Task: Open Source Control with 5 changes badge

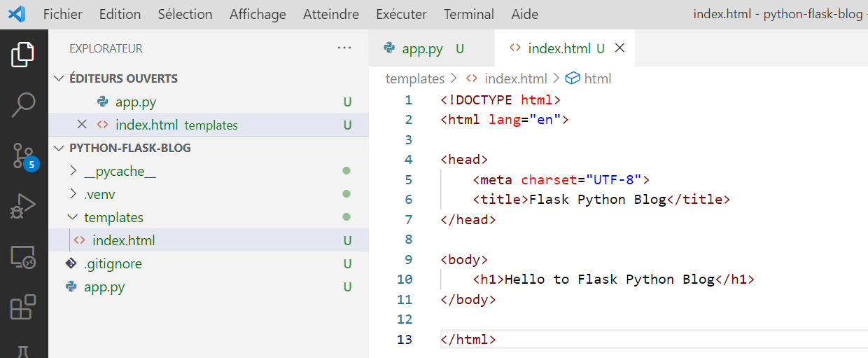Action: [23, 156]
